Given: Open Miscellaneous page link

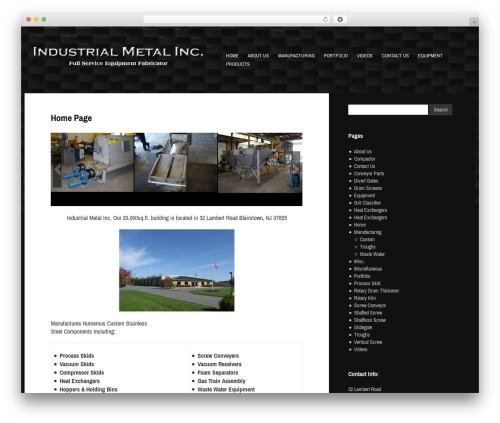Looking at the screenshot, I should [368, 269].
